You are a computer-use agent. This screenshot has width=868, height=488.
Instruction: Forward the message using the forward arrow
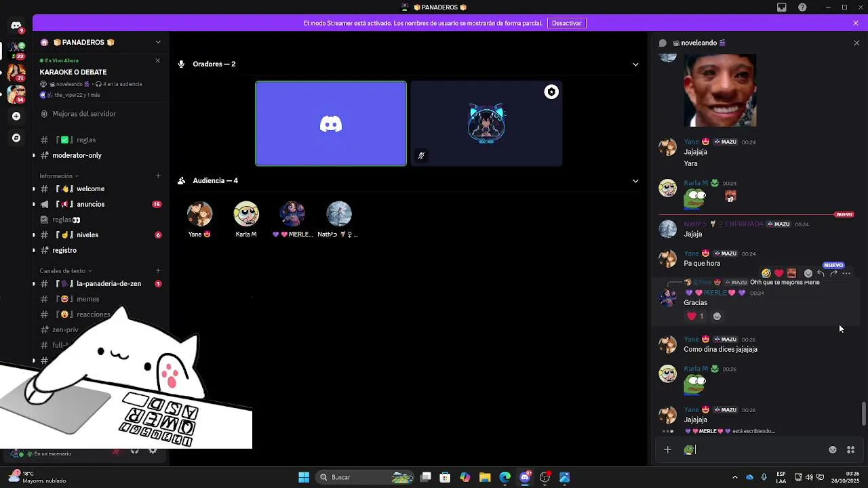[833, 273]
